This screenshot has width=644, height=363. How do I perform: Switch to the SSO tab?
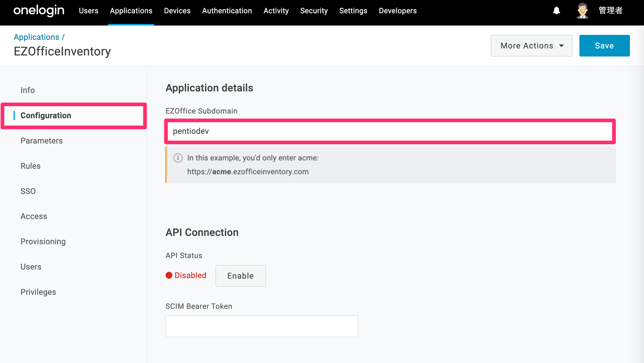tap(28, 191)
